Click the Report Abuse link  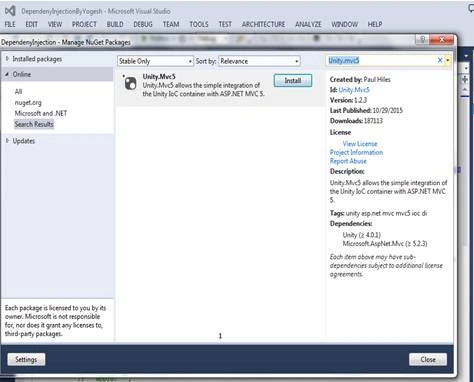point(348,161)
